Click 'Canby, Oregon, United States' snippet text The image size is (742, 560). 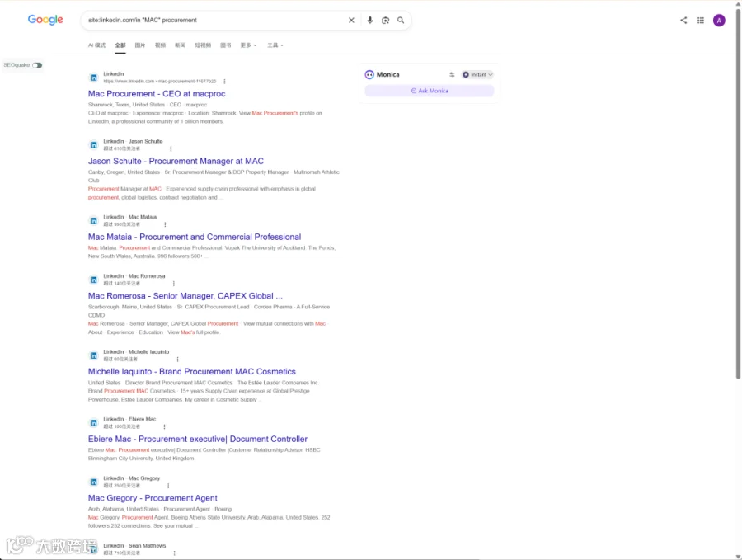point(124,172)
